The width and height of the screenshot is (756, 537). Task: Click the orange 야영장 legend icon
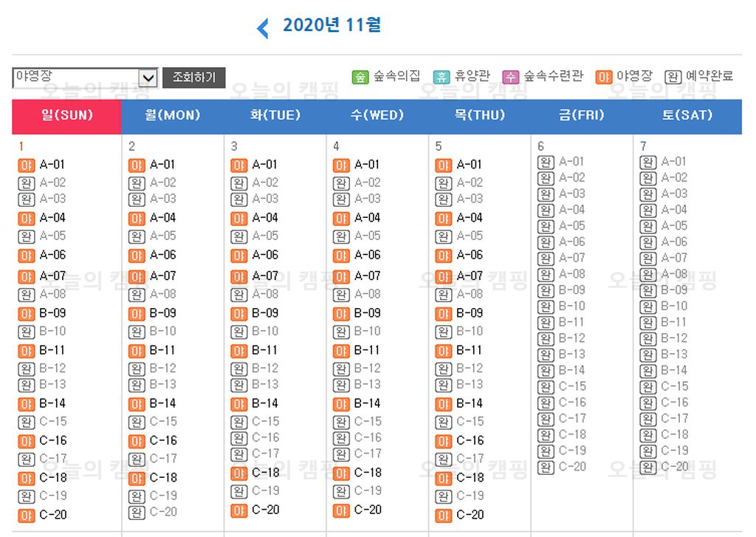click(604, 77)
